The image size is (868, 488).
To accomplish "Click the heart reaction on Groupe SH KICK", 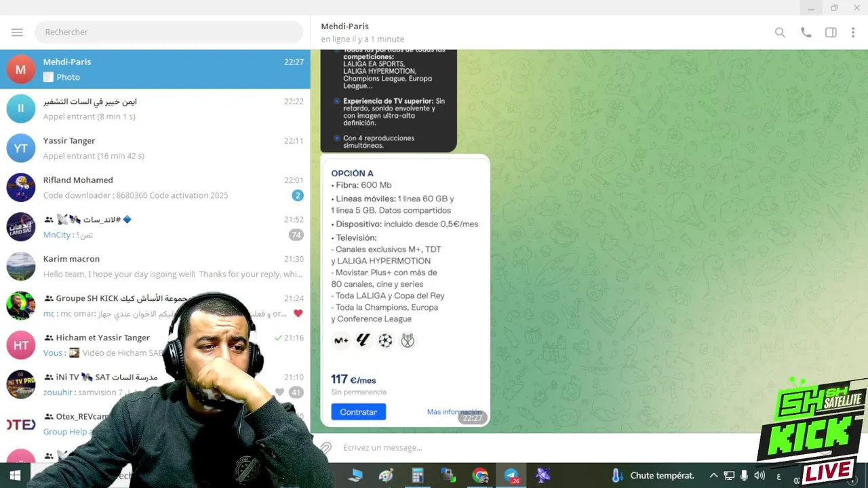I will [x=298, y=313].
